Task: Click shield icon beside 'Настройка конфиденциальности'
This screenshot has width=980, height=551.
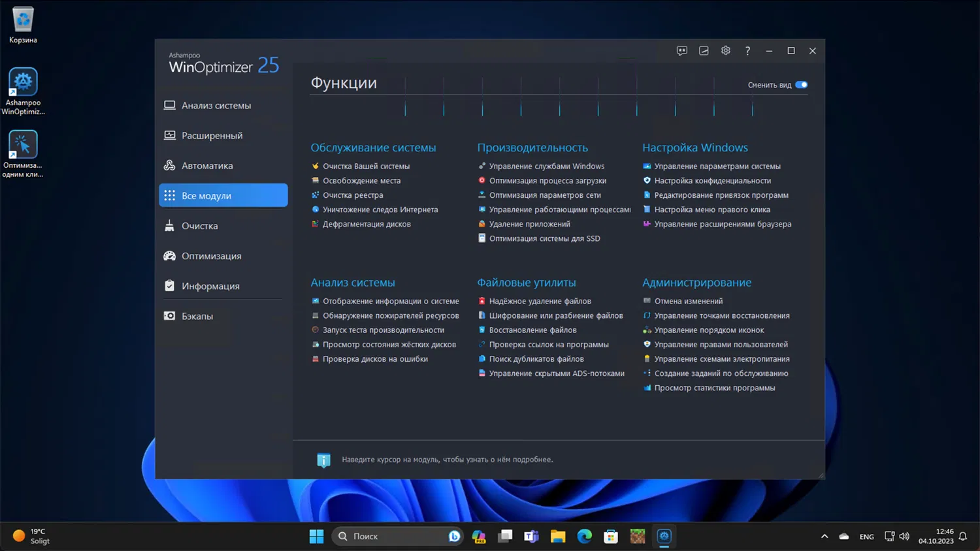Action: (x=647, y=181)
